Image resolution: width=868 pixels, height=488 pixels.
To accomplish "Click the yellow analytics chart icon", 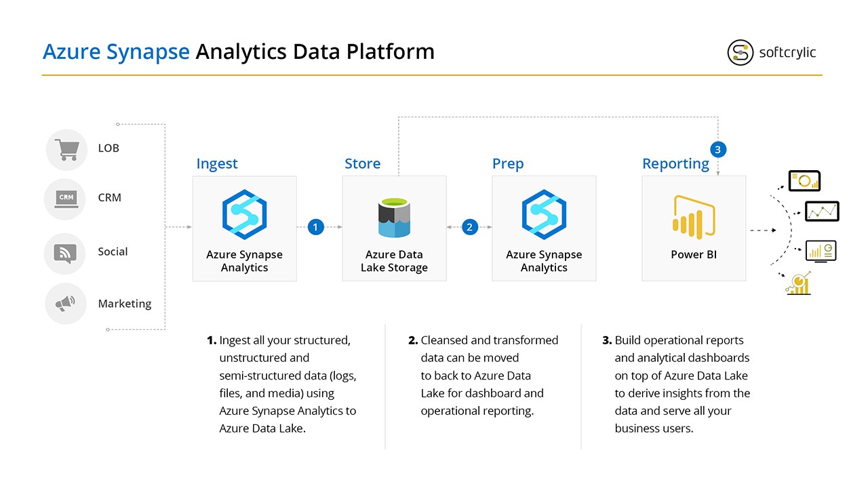I will pos(799,284).
